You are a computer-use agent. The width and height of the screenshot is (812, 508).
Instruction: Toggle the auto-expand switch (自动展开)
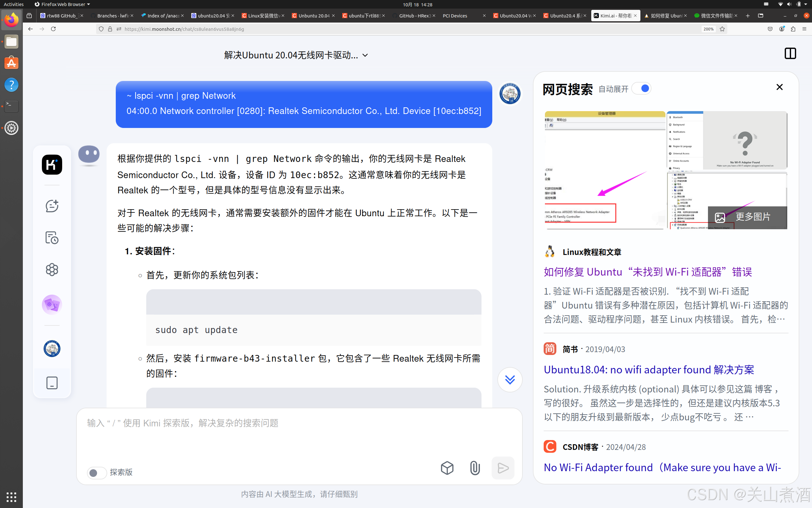[642, 88]
